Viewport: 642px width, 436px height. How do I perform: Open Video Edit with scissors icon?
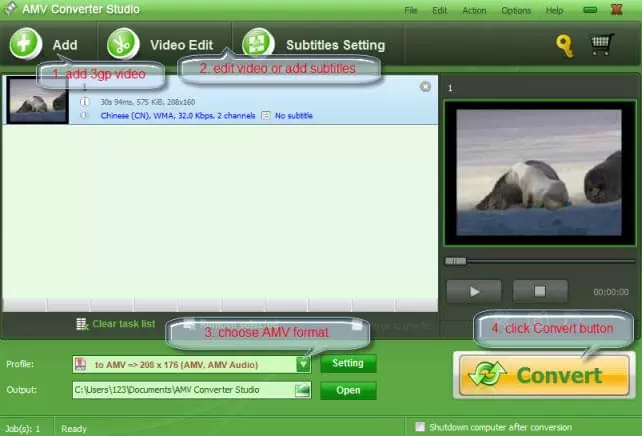(x=123, y=44)
